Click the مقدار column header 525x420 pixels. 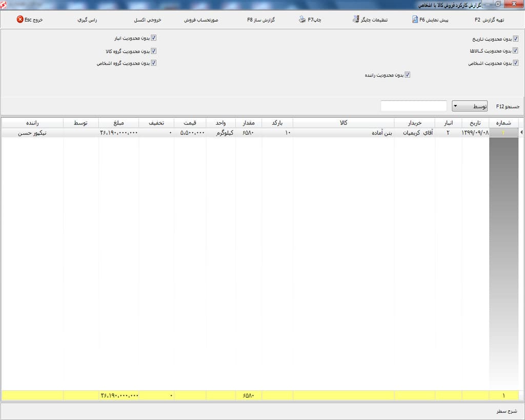[x=249, y=123]
